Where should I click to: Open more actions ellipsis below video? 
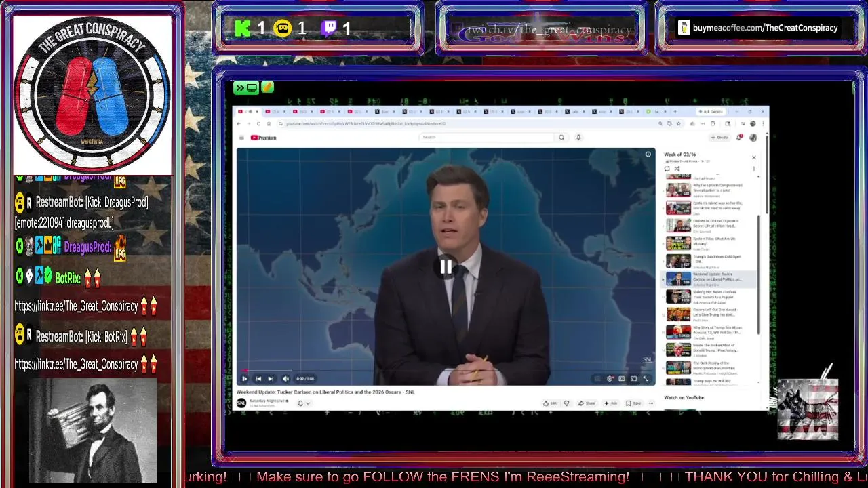tap(651, 403)
